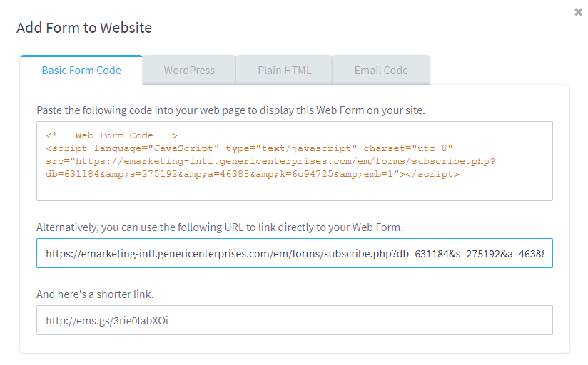
Task: Click the 'And here's a shorter link.' label
Action: 95,294
